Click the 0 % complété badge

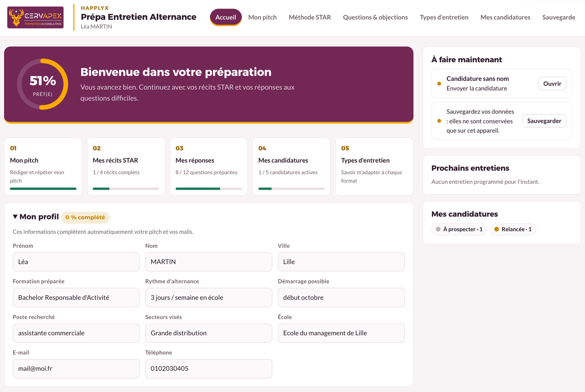(85, 217)
